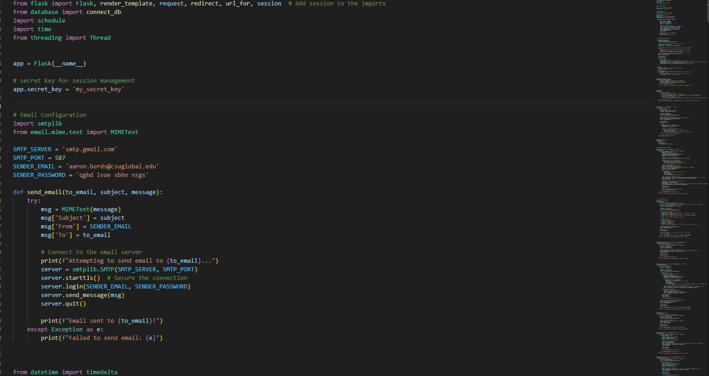Image resolution: width=709 pixels, height=376 pixels.
Task: Click the '# Connect to the email server' comment
Action: click(x=91, y=252)
